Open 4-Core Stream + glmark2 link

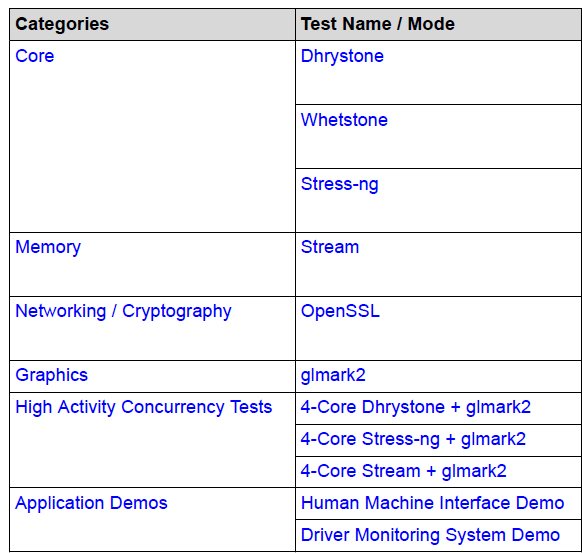(403, 471)
